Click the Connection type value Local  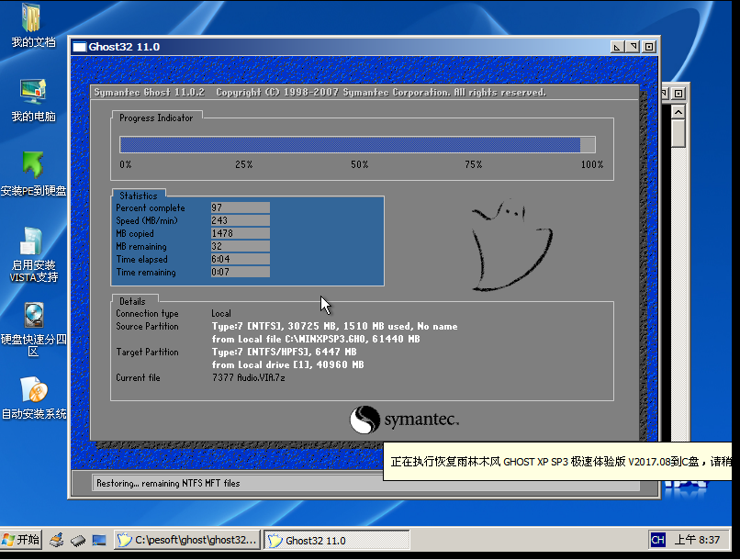pos(221,313)
